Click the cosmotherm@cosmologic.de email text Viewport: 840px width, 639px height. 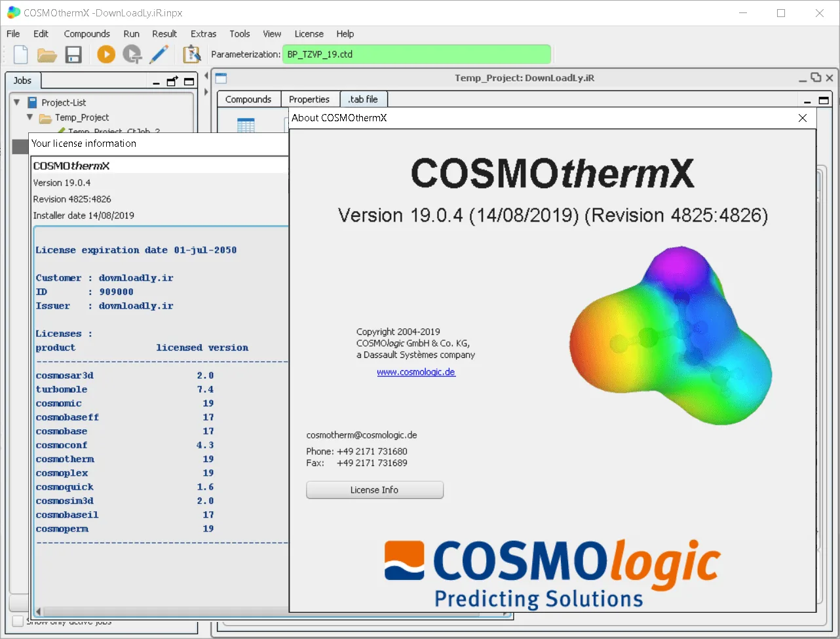[362, 435]
